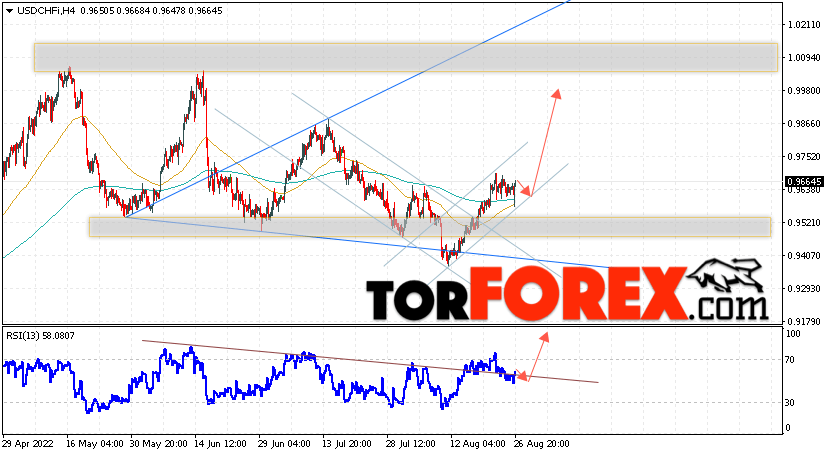Click the dropdown triangle beside USDCHFi,H4

10,11
